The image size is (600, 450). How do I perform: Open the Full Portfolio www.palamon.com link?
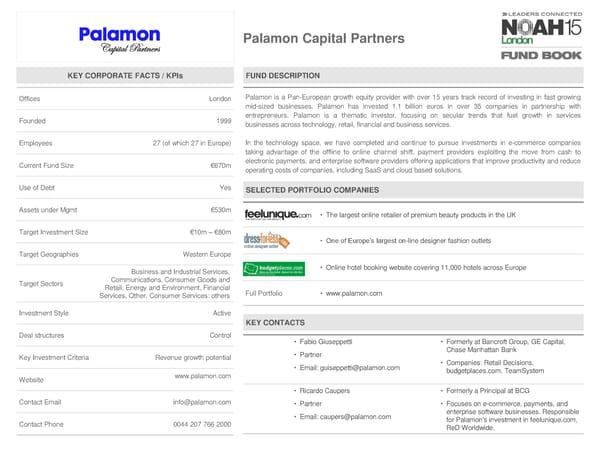click(x=348, y=293)
